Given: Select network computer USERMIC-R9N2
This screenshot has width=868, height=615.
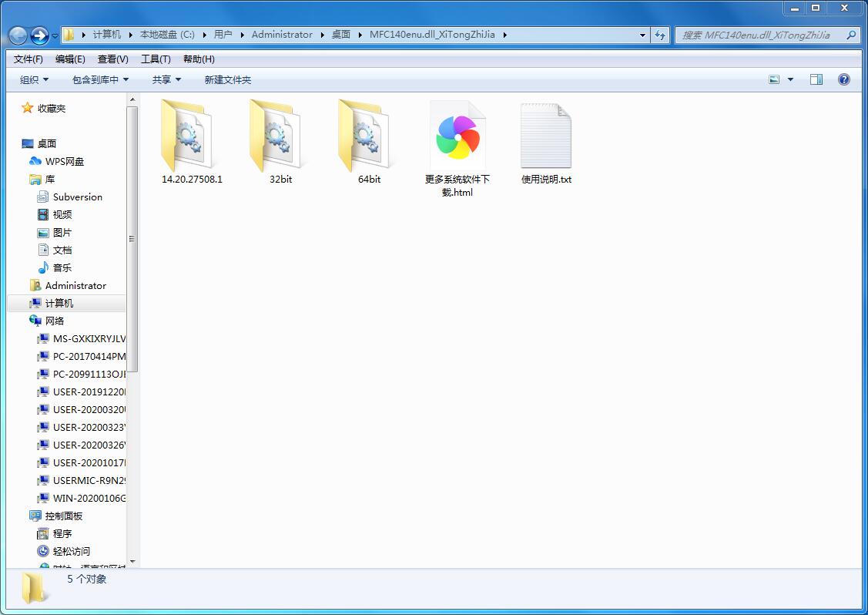Looking at the screenshot, I should [x=89, y=480].
